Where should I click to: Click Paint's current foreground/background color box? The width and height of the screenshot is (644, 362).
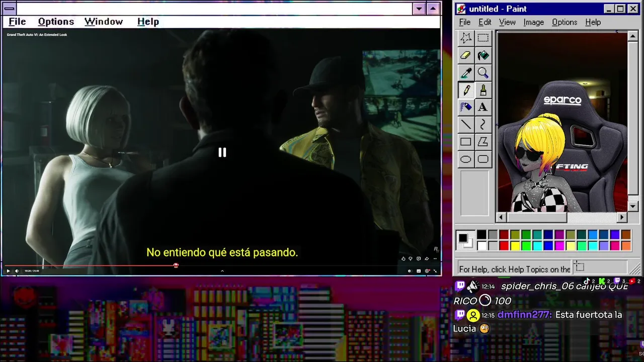point(465,240)
